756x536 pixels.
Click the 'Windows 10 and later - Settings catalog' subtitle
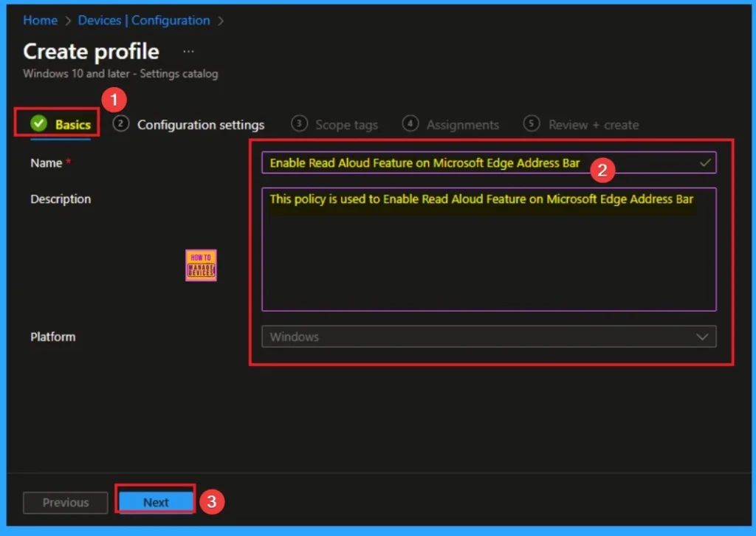[120, 74]
